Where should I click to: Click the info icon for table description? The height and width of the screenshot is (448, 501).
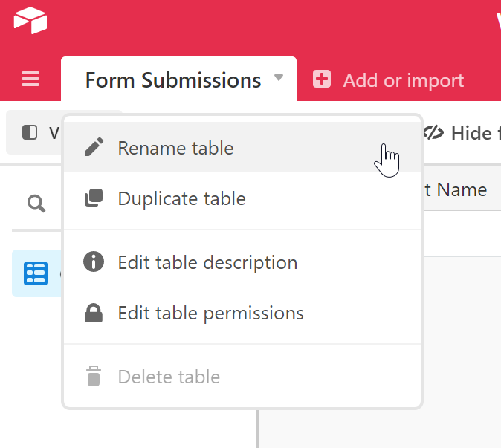[x=94, y=262]
